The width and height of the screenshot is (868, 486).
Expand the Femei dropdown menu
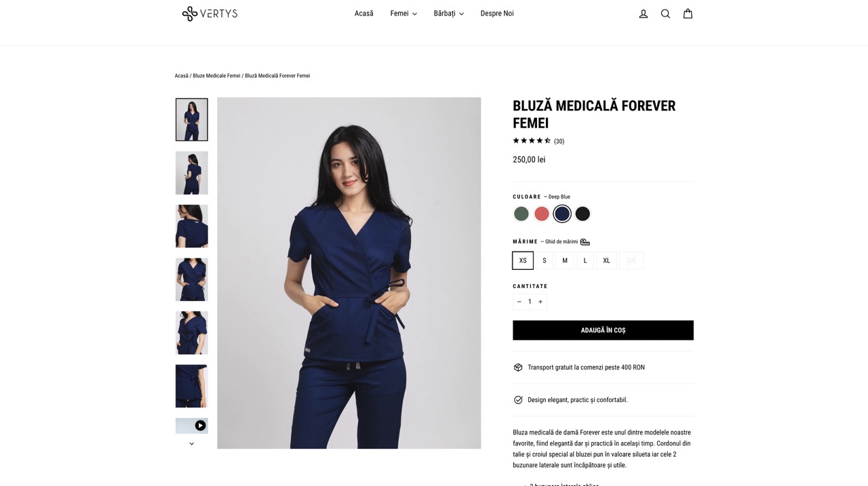click(403, 14)
